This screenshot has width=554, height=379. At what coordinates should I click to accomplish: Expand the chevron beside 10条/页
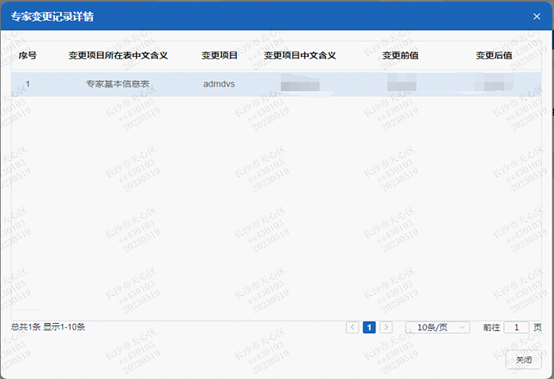461,327
